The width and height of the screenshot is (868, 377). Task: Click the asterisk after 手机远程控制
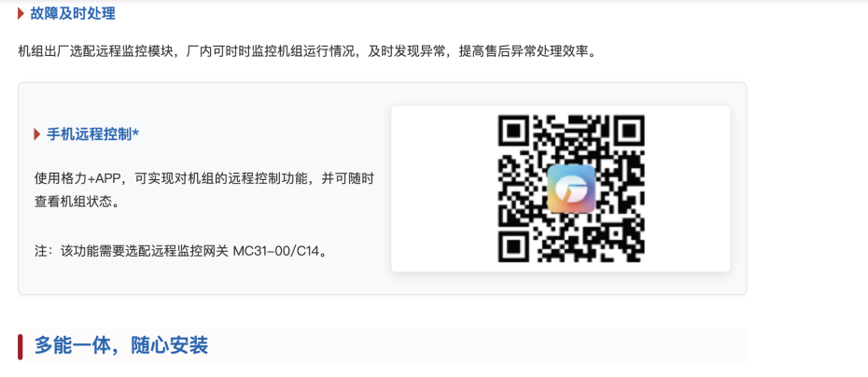[135, 133]
